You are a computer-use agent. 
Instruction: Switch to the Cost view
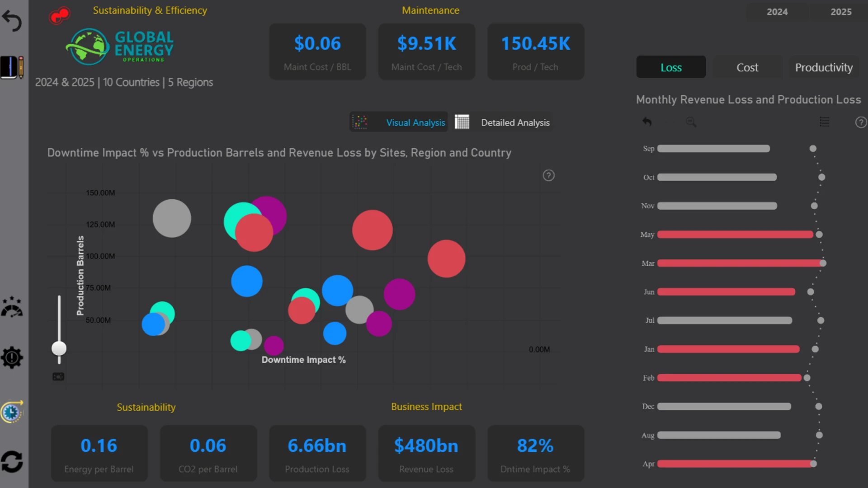tap(747, 67)
